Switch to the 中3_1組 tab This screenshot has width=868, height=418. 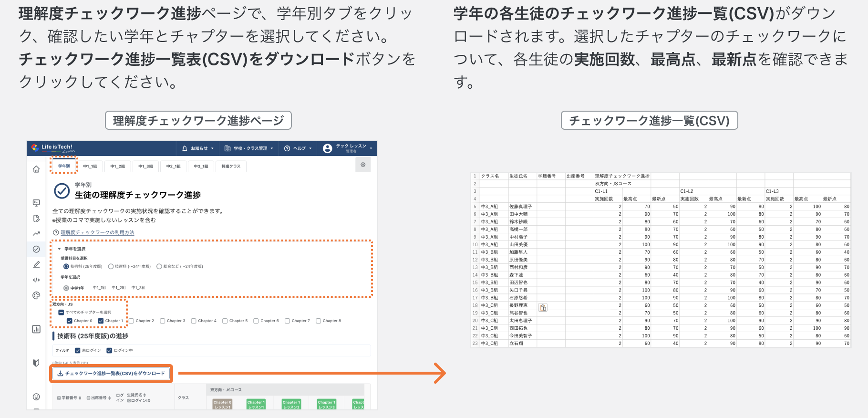point(201,166)
